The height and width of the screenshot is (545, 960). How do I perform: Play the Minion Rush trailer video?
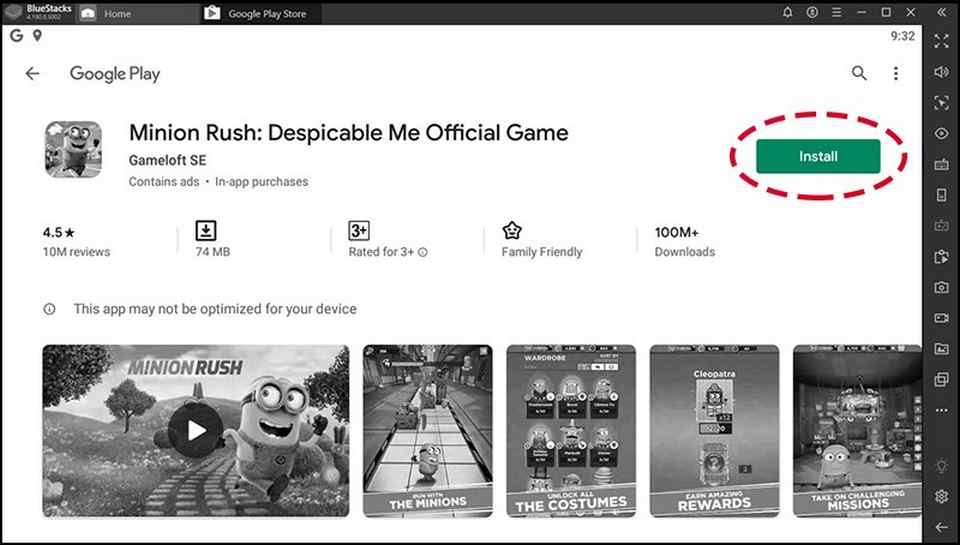[x=196, y=430]
